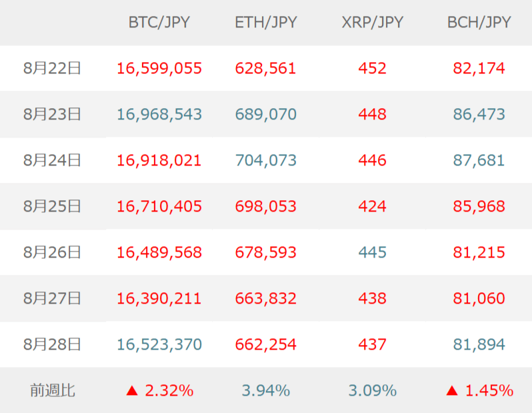Click BTC price 16,968,543 on 8月23日
532x413 pixels.
click(159, 114)
